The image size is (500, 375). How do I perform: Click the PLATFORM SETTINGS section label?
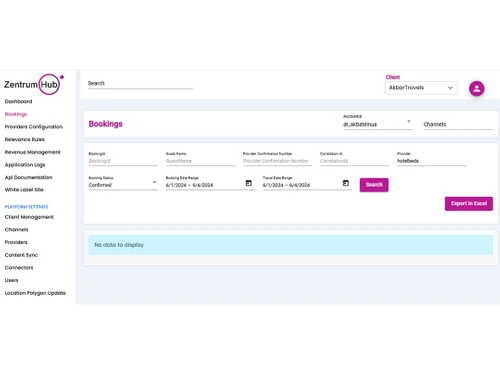(x=26, y=207)
